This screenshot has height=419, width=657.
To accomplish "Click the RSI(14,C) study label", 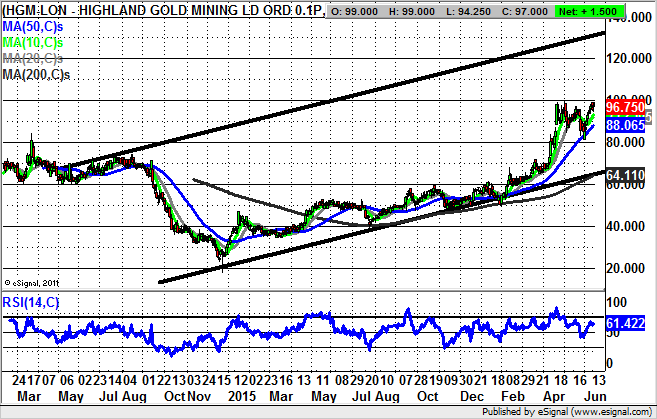I will click(31, 303).
